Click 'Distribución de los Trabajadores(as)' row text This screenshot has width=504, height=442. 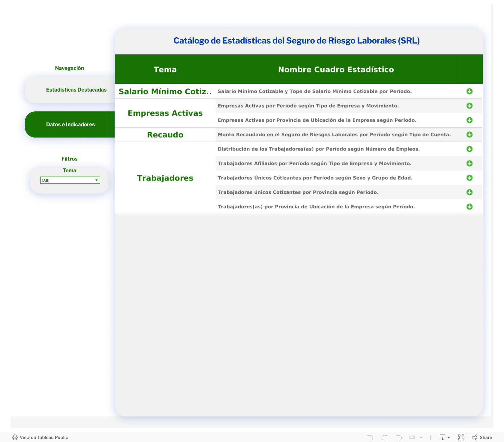(319, 149)
